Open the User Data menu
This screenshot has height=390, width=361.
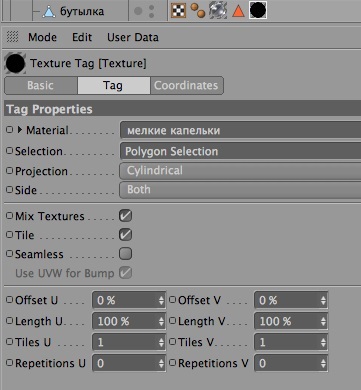(133, 37)
